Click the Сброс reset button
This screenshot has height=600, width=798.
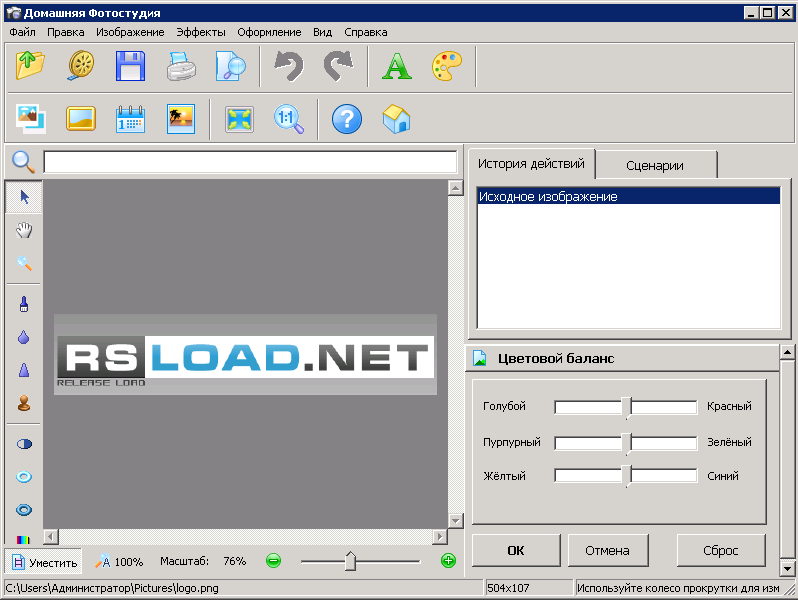pos(720,550)
